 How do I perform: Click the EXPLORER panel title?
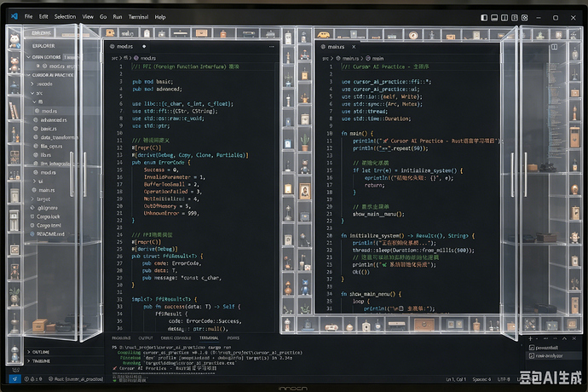click(43, 46)
